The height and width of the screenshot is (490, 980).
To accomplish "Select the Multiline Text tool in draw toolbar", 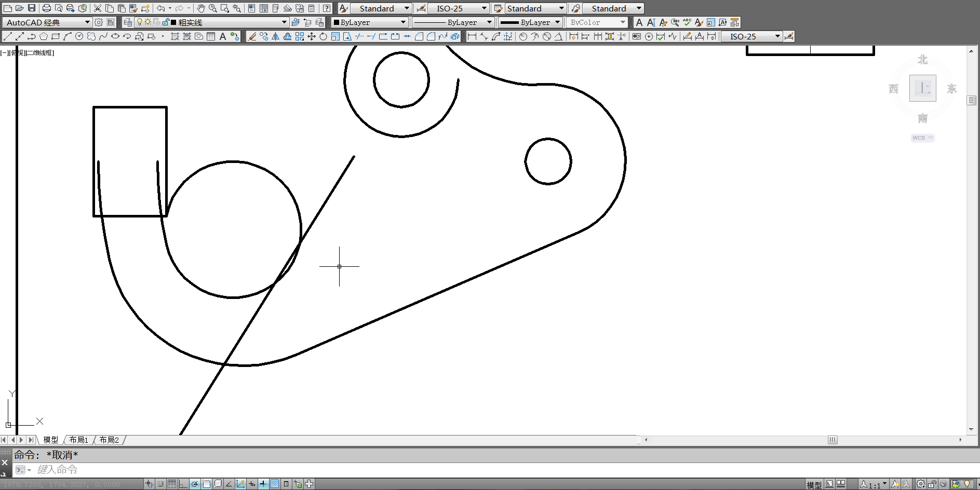I will point(223,36).
